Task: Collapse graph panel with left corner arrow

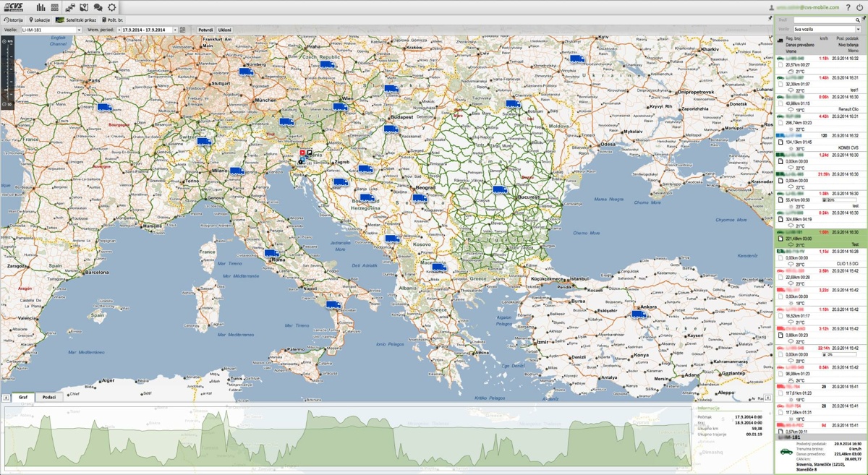Action: (6, 398)
